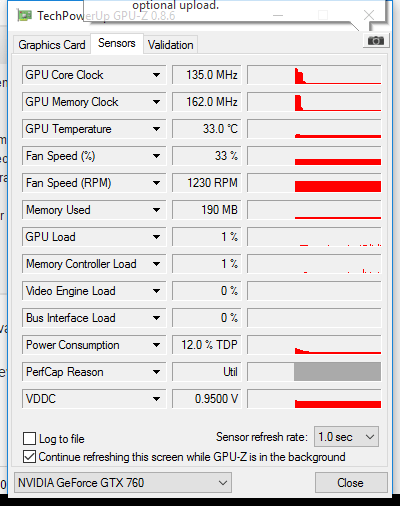The image size is (400, 506).
Task: Select the Sensors tab
Action: (x=117, y=43)
